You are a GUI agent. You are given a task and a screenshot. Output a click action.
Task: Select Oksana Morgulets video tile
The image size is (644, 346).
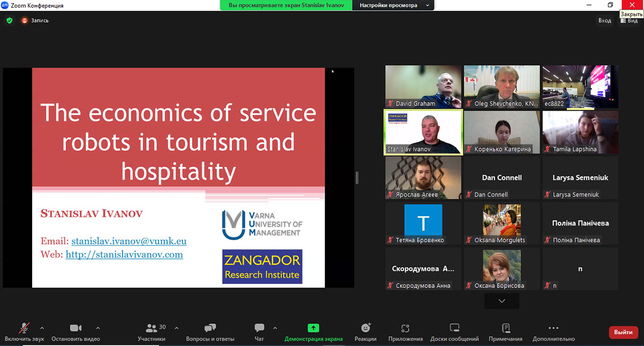(x=502, y=224)
